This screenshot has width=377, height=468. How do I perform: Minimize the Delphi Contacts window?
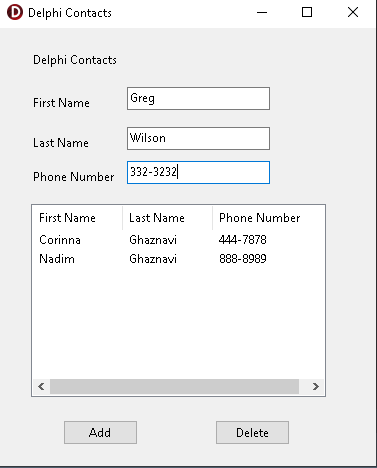tap(262, 13)
